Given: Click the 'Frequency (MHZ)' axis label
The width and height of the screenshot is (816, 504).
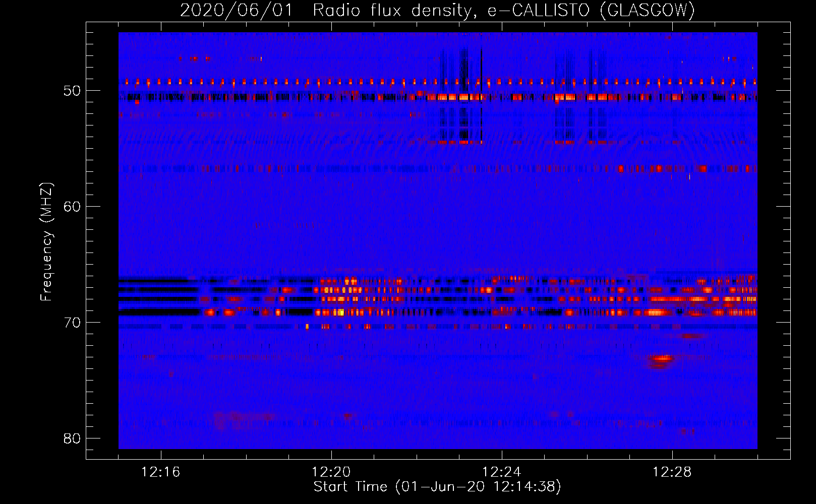Looking at the screenshot, I should (x=46, y=241).
